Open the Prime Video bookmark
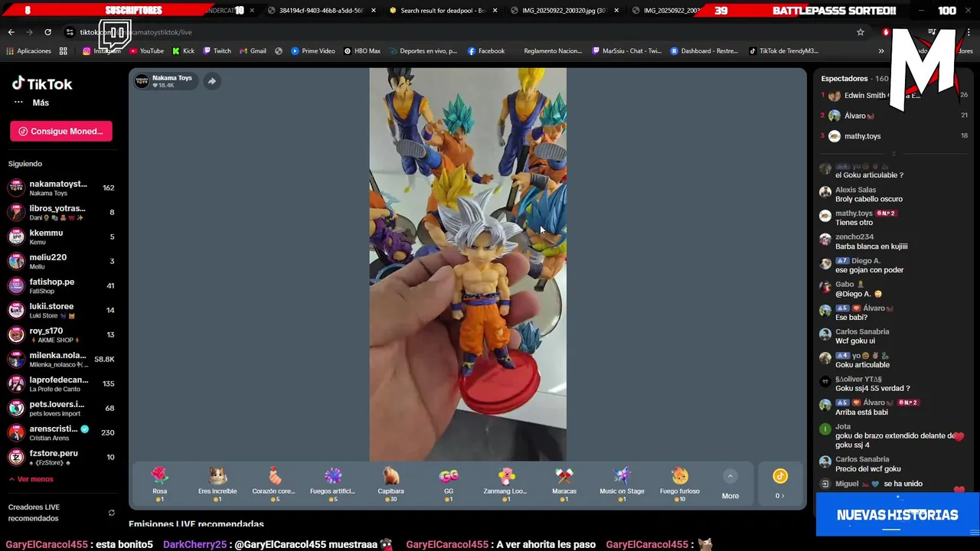The height and width of the screenshot is (551, 980). click(x=313, y=51)
